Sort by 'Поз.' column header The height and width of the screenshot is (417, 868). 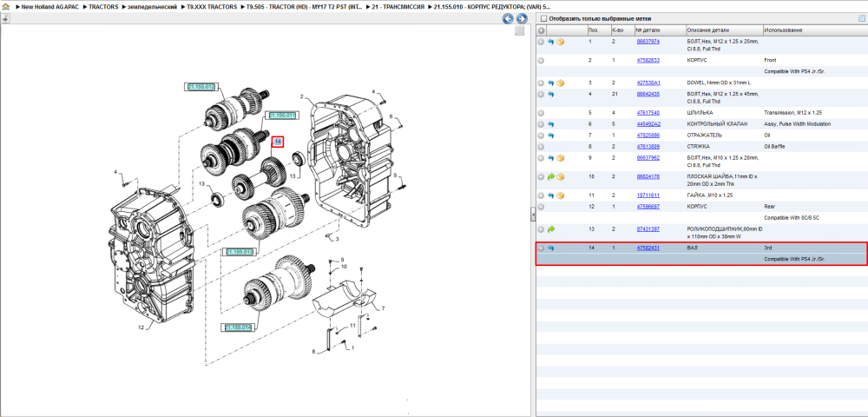[598, 30]
